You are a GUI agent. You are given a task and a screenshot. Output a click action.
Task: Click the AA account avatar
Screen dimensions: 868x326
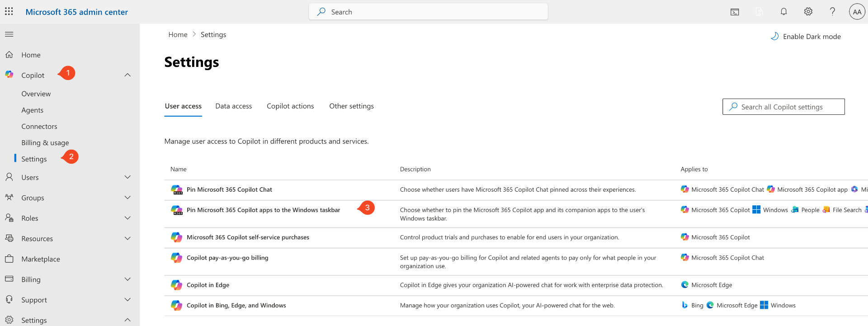coord(857,12)
